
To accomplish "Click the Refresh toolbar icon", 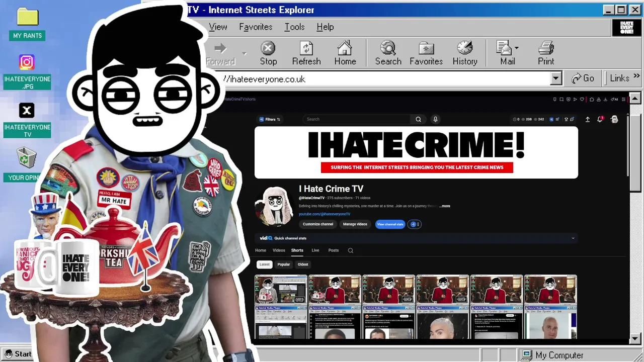I will (x=306, y=49).
